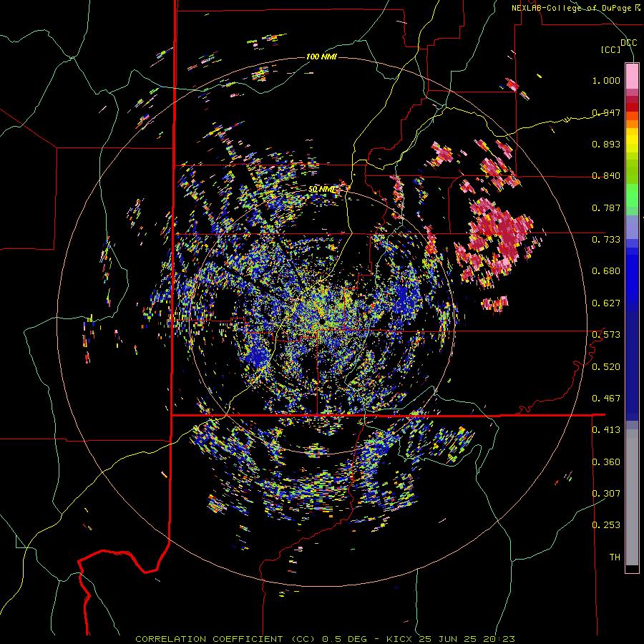Pick the periwinkle color bar segment near 0.733
This screenshot has width=644, height=644.
(632, 227)
